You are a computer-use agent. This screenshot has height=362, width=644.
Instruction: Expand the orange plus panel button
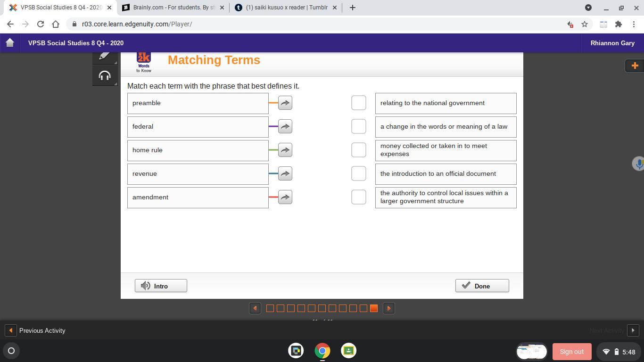[x=634, y=66]
